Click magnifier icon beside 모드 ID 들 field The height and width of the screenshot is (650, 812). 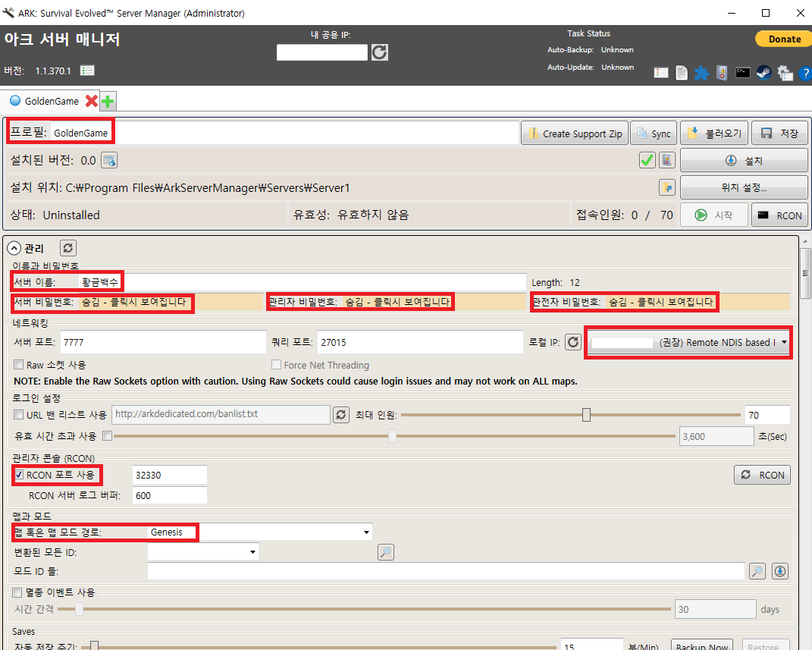(x=757, y=571)
